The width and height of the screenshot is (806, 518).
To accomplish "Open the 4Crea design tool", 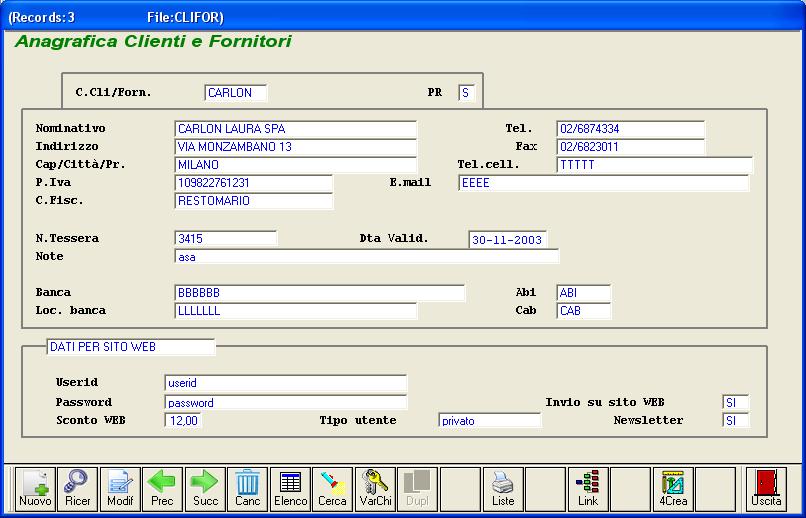I will [x=673, y=489].
